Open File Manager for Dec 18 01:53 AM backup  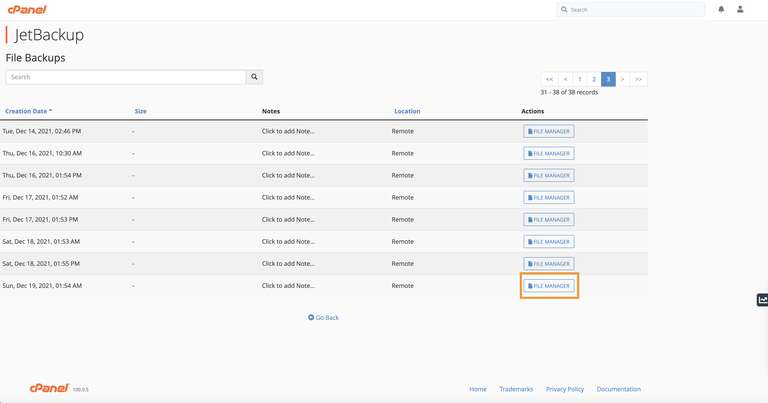click(x=549, y=241)
